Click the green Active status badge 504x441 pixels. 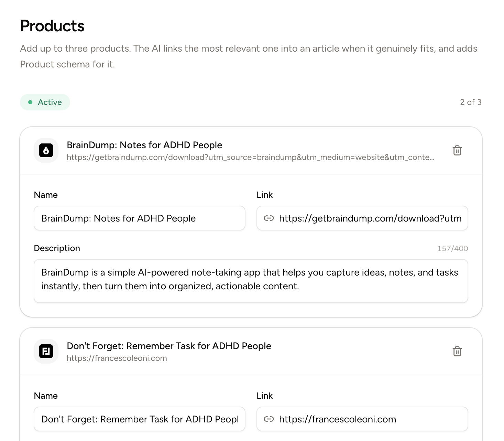45,102
